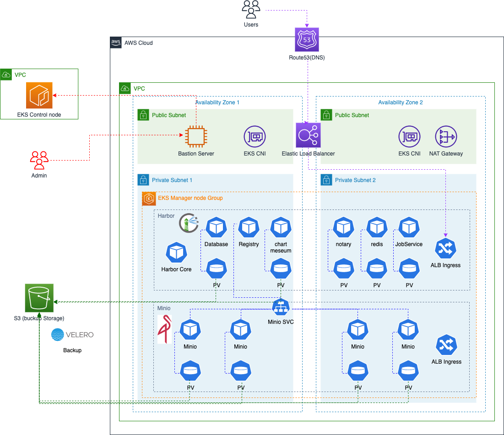
Task: Select the EKS Manager node Group icon
Action: pos(149,199)
